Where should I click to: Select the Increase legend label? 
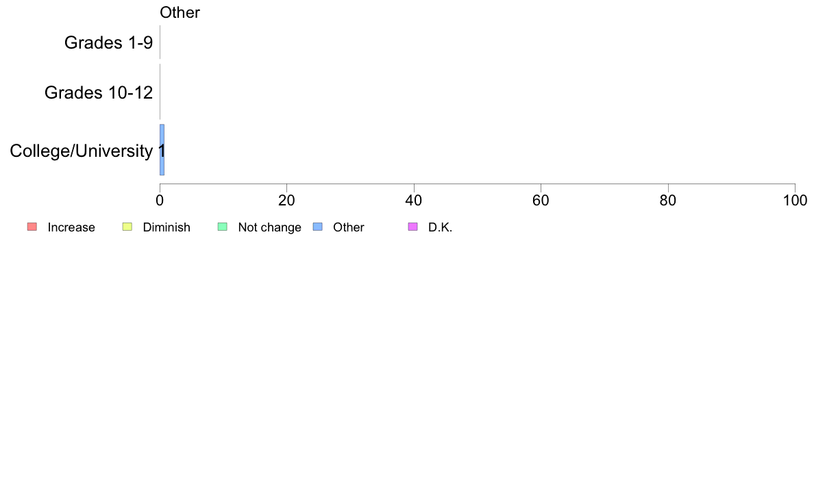point(71,227)
